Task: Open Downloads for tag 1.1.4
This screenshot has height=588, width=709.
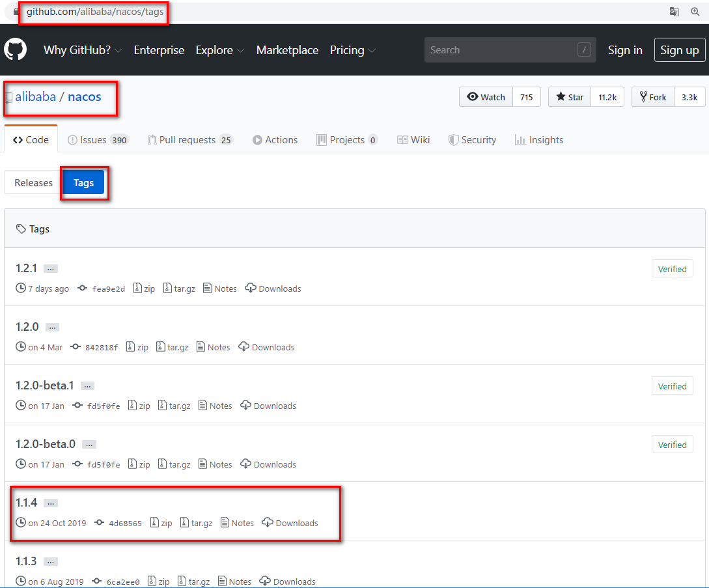Action: point(290,523)
